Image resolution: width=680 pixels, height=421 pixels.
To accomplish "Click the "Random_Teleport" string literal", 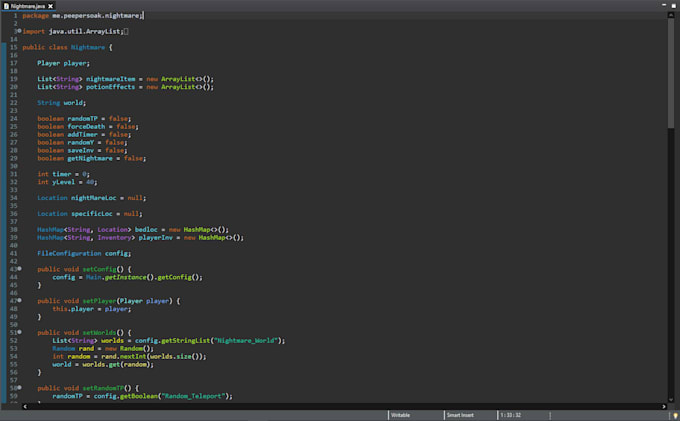I will pyautogui.click(x=193, y=396).
